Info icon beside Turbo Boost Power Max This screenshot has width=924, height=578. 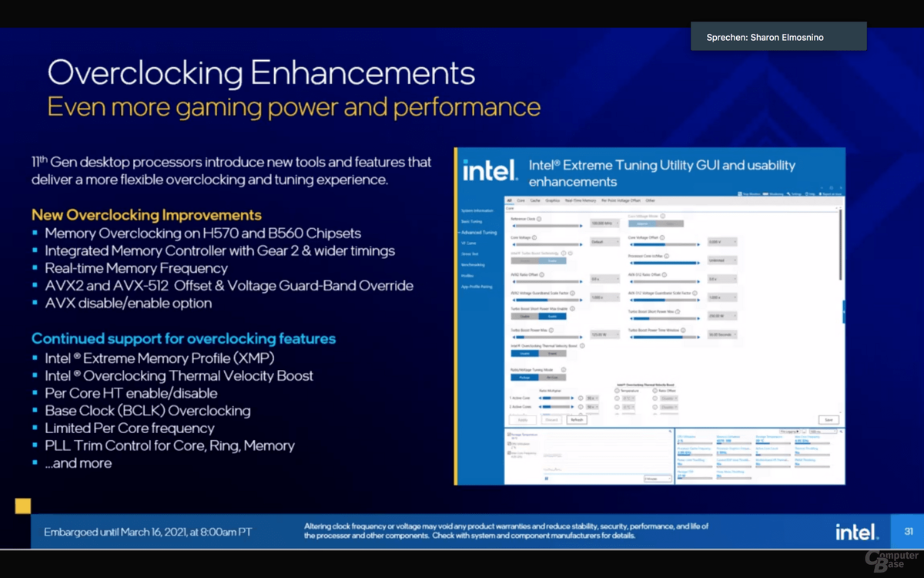click(551, 330)
